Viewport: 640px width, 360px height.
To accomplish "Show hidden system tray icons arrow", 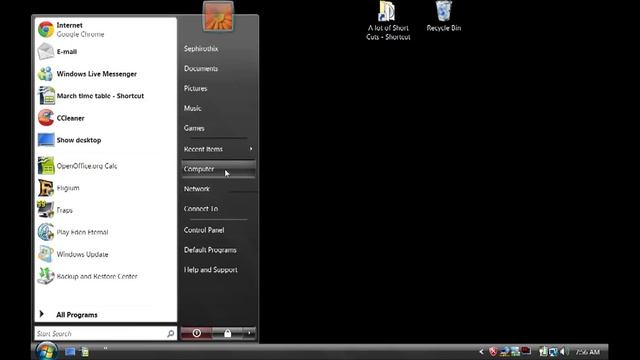I will (x=482, y=351).
